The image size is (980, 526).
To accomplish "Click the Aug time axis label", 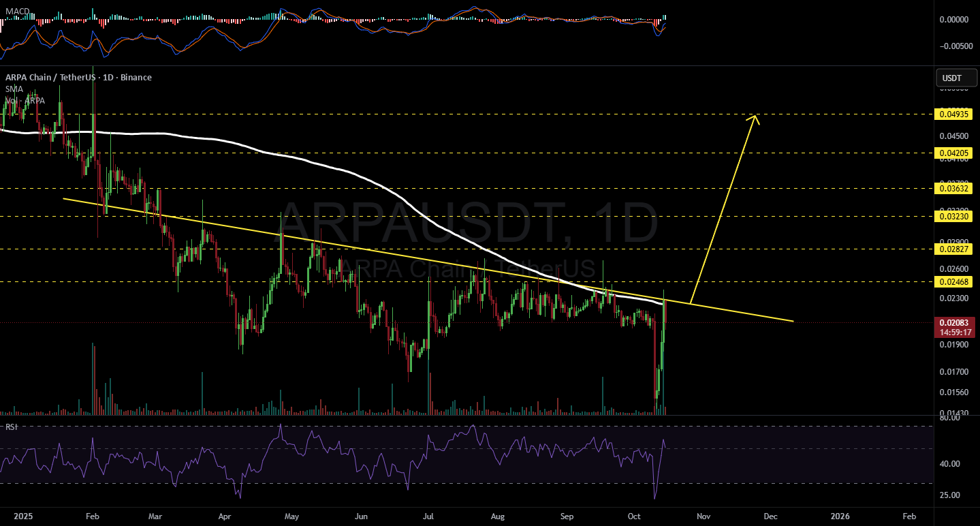I will (x=499, y=517).
